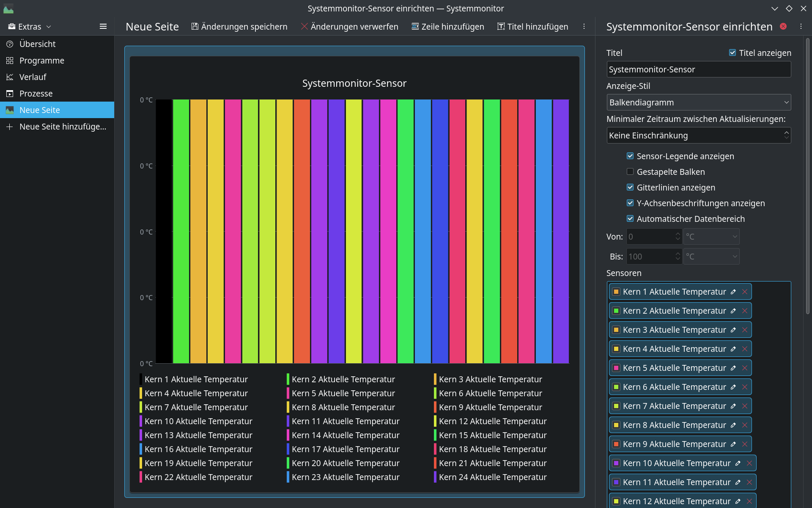Uncheck the Titel anzeigen checkbox
The width and height of the screenshot is (812, 508).
[732, 53]
